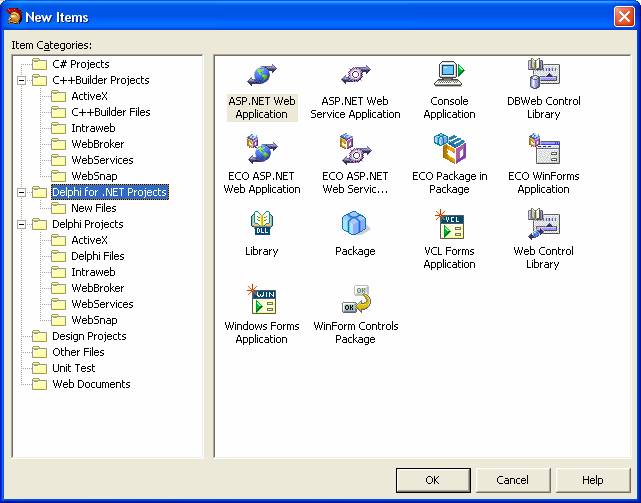
Task: Open WebServices under C++Builder Projects
Action: point(102,160)
